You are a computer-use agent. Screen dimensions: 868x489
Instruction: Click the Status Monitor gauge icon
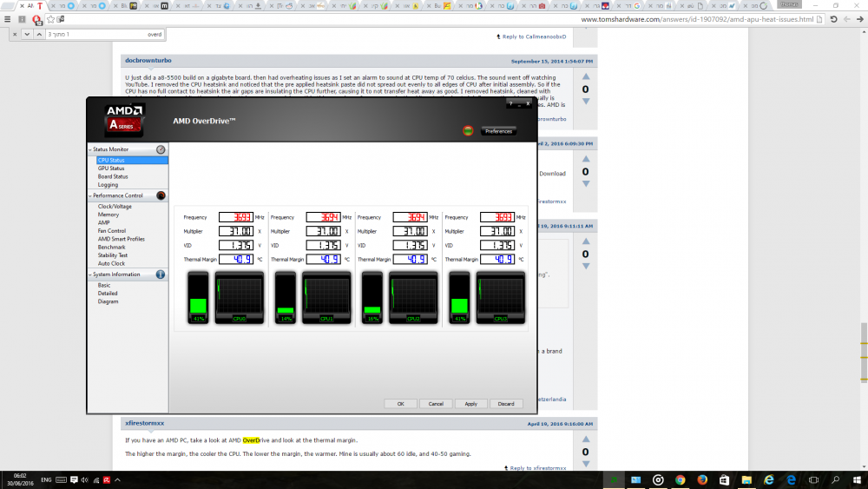(161, 149)
